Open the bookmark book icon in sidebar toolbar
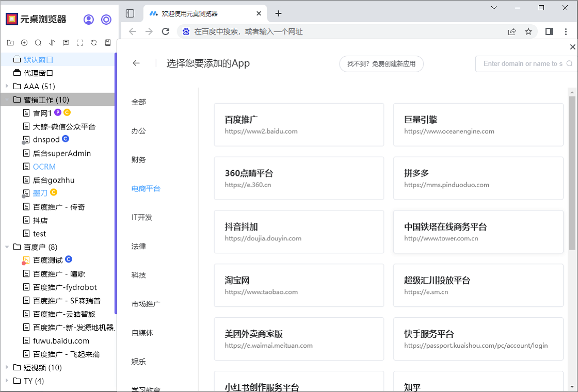 pos(108,43)
